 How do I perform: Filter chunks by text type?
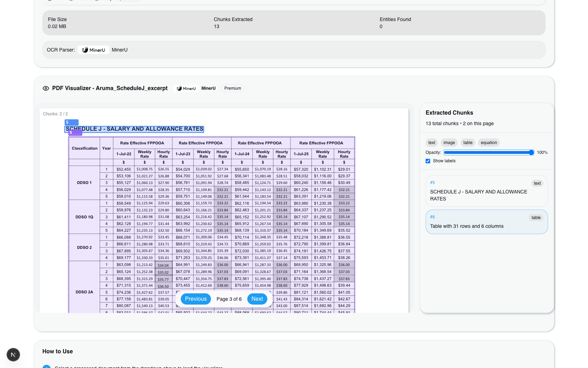[432, 143]
